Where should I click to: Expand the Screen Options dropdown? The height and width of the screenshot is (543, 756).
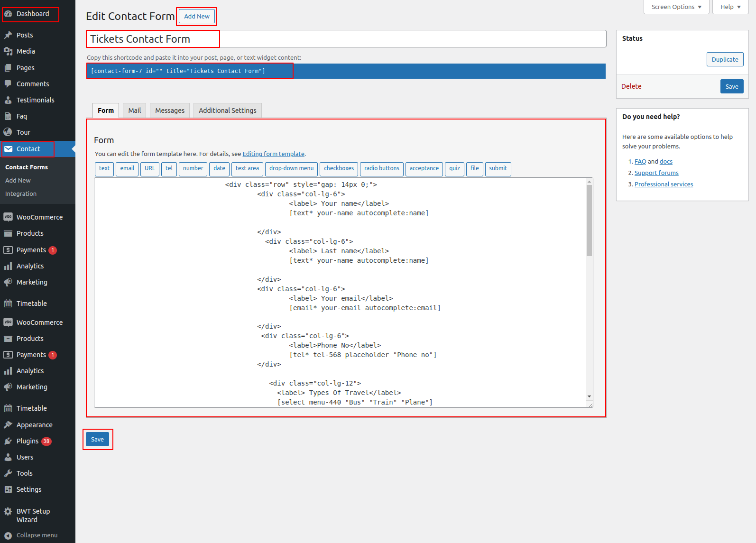pos(676,7)
